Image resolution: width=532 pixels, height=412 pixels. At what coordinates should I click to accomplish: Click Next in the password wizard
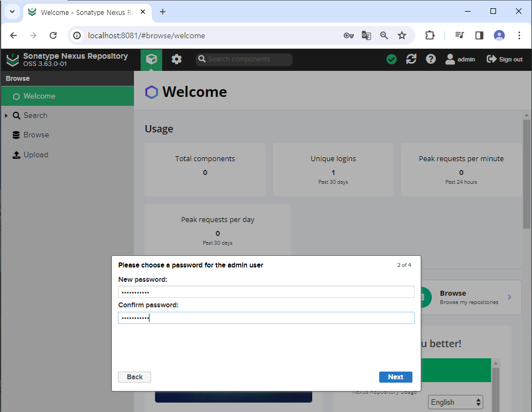pos(396,377)
